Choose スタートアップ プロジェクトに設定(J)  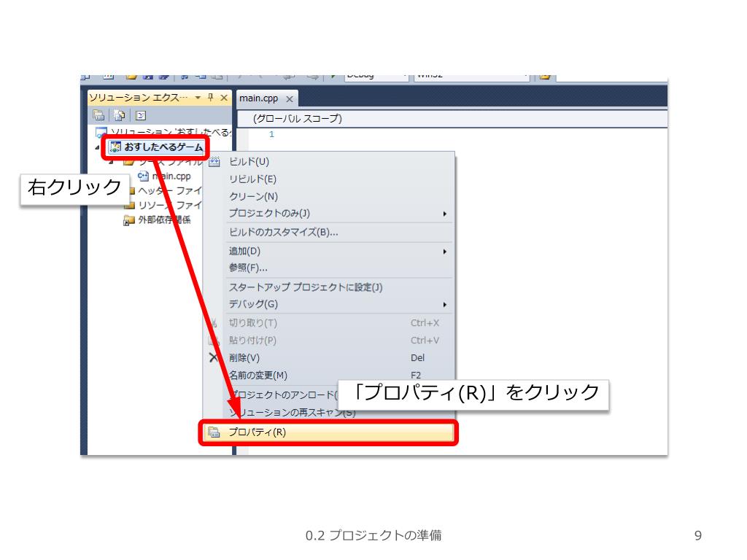329,287
